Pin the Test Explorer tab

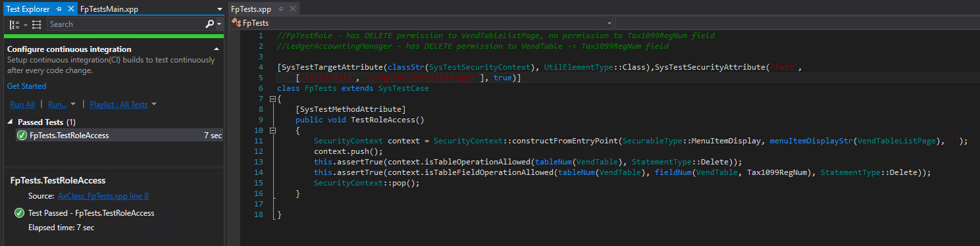pyautogui.click(x=59, y=9)
